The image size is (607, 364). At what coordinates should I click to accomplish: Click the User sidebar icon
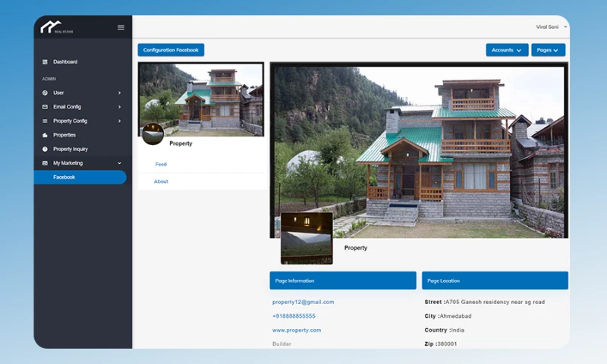pyautogui.click(x=45, y=93)
